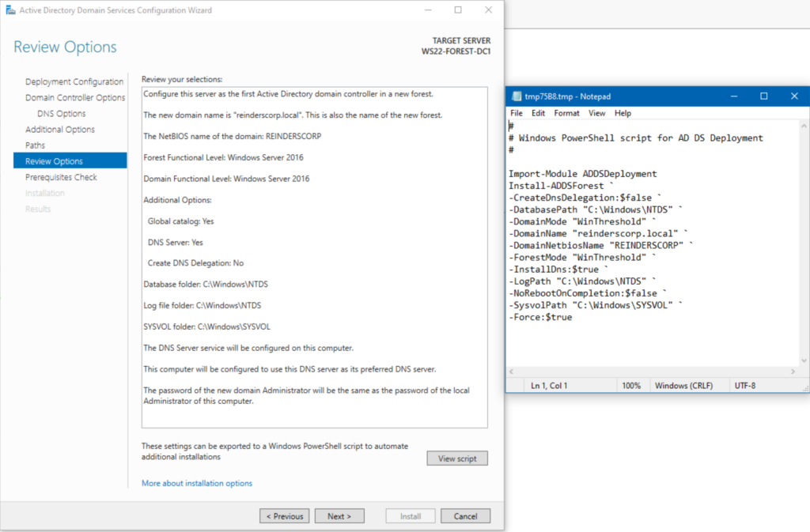Select Additional Options step

[60, 130]
